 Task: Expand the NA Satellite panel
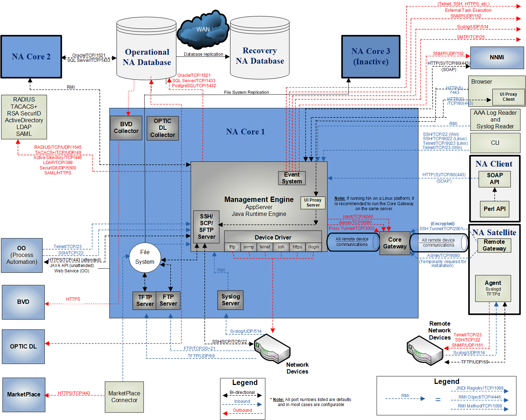[x=495, y=232]
